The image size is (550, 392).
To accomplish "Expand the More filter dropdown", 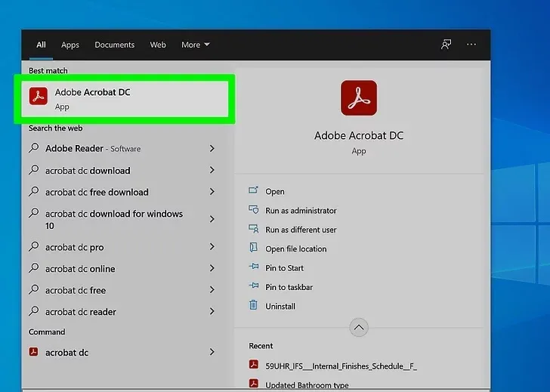I will (196, 45).
